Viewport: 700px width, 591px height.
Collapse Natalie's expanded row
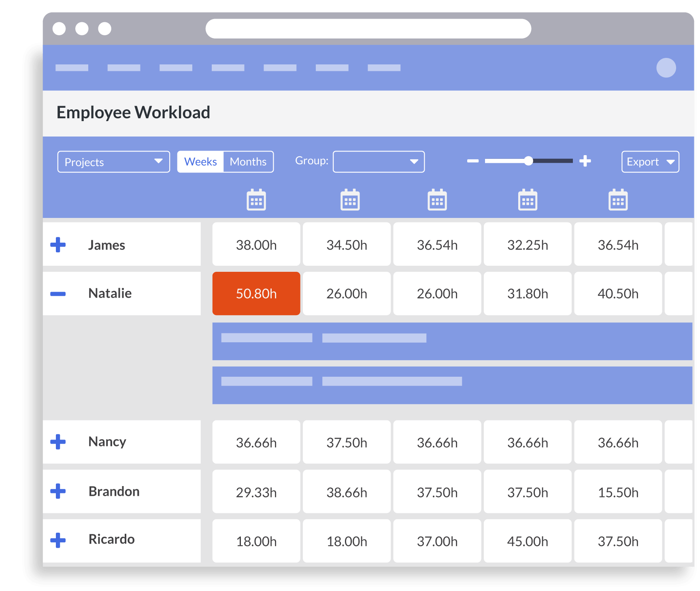(x=58, y=294)
